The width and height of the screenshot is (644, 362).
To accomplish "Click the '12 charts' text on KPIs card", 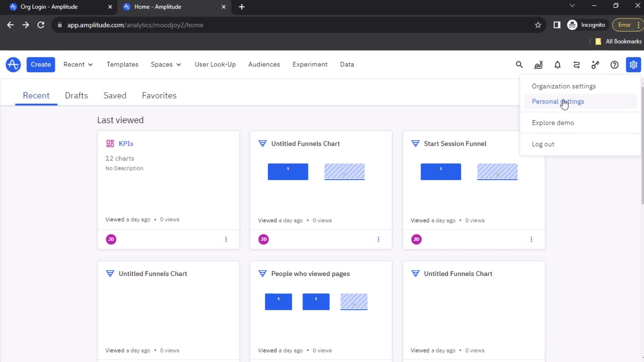I will (120, 159).
